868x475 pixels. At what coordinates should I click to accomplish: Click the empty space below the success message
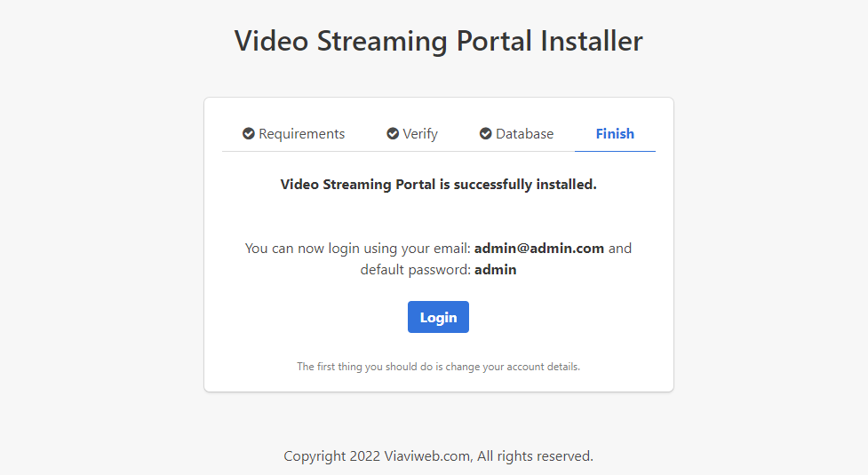(x=438, y=216)
